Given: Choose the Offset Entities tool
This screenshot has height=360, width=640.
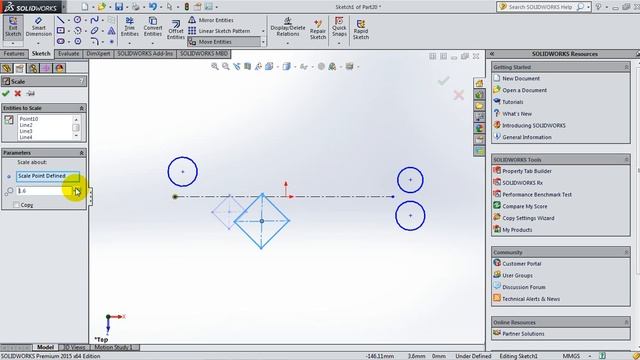Looking at the screenshot, I should (176, 29).
